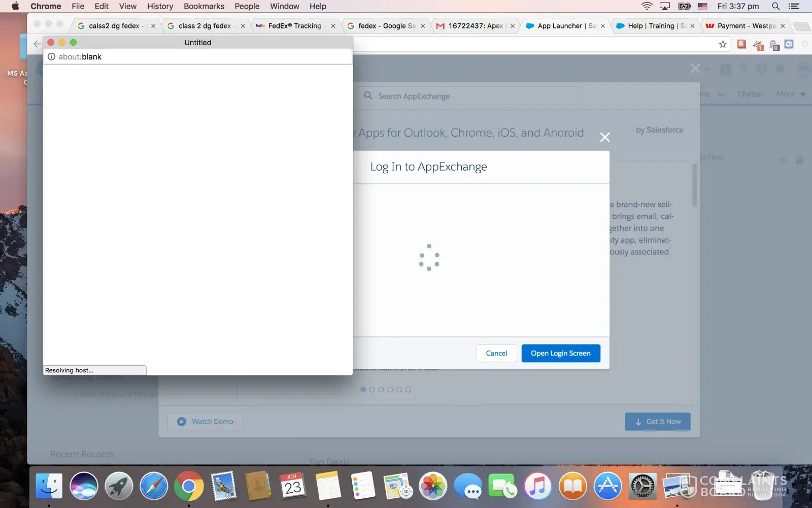Open the input source flag menu
Screen dimensions: 812x508
(x=703, y=6)
